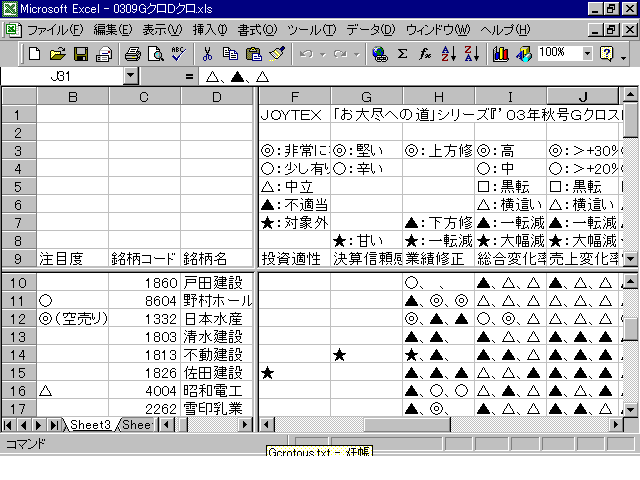Viewport: 640px width, 480px height.
Task: Select cell with code 4004
Action: coord(144,391)
